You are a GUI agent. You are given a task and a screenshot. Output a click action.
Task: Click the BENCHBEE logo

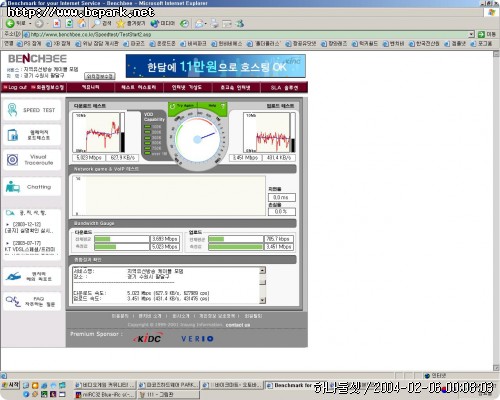coord(37,59)
